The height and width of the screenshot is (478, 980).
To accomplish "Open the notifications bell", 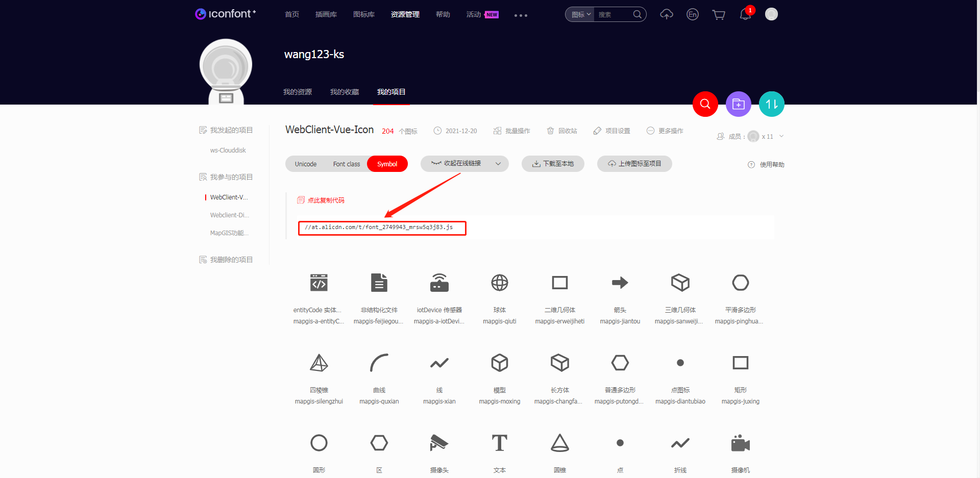I will (745, 15).
